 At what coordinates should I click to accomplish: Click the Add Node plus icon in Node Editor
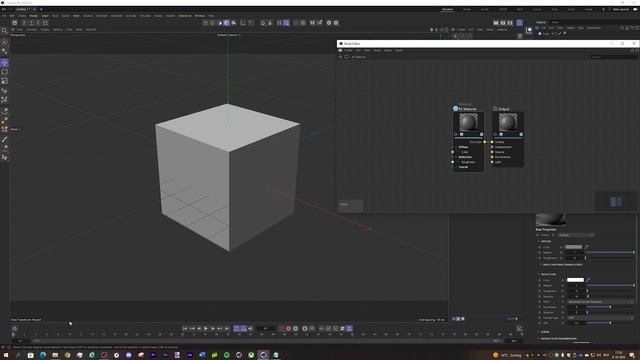340,57
